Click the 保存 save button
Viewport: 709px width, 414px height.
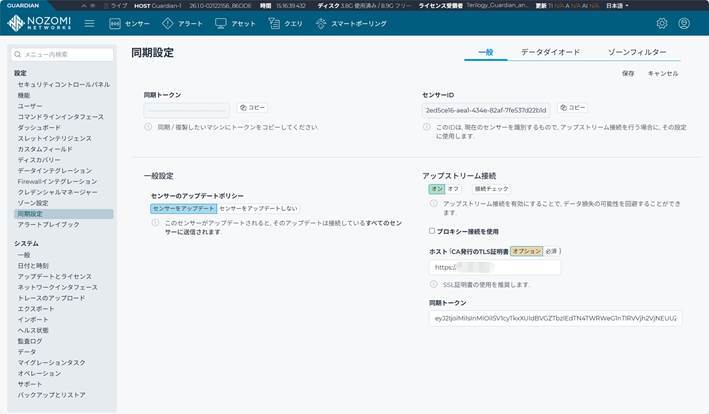tap(628, 73)
